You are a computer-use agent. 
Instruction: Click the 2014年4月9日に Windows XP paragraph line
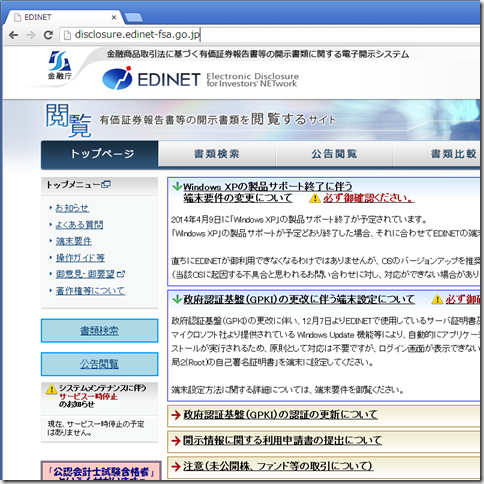click(299, 220)
